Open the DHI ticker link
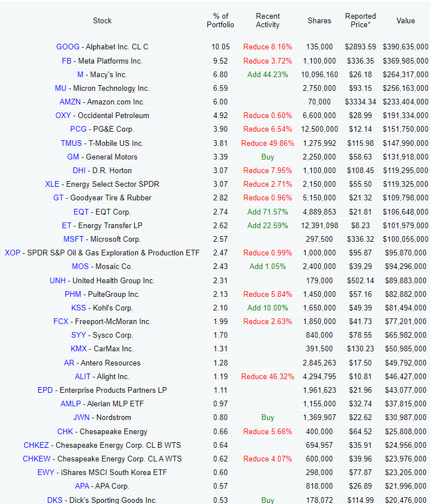This screenshot has height=504, width=430. (x=79, y=171)
